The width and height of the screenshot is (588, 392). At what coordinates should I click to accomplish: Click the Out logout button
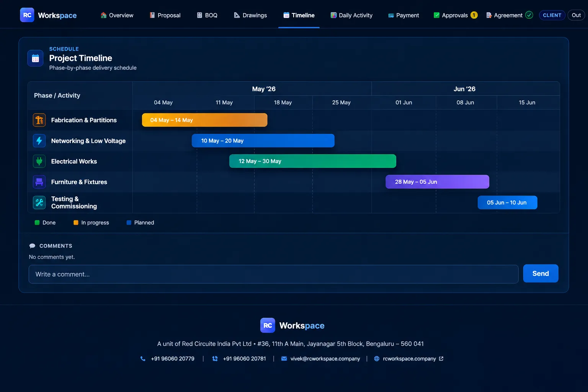576,15
